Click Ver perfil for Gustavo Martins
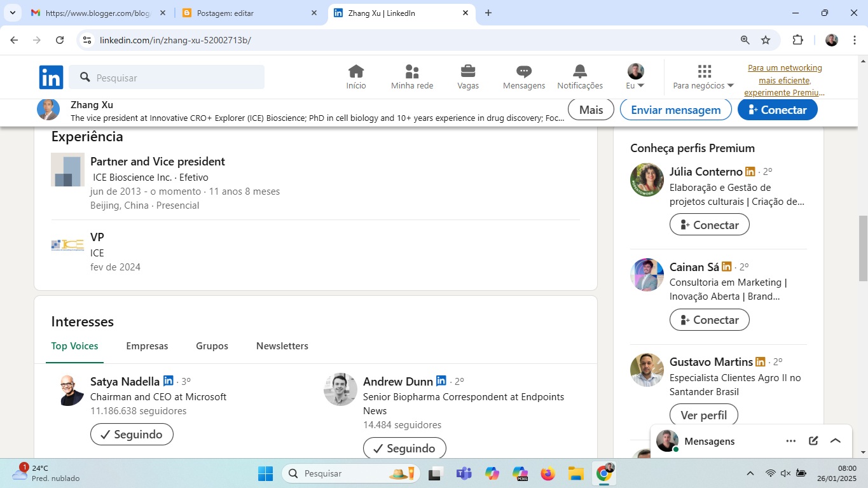This screenshot has width=868, height=488. click(x=704, y=415)
